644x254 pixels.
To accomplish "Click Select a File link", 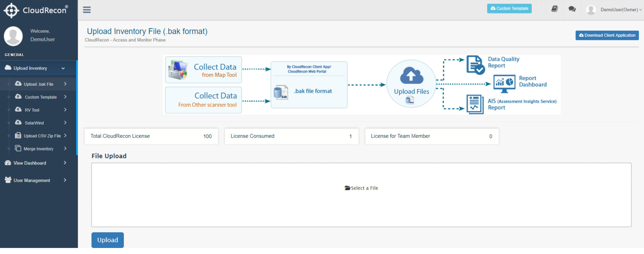I will point(361,188).
